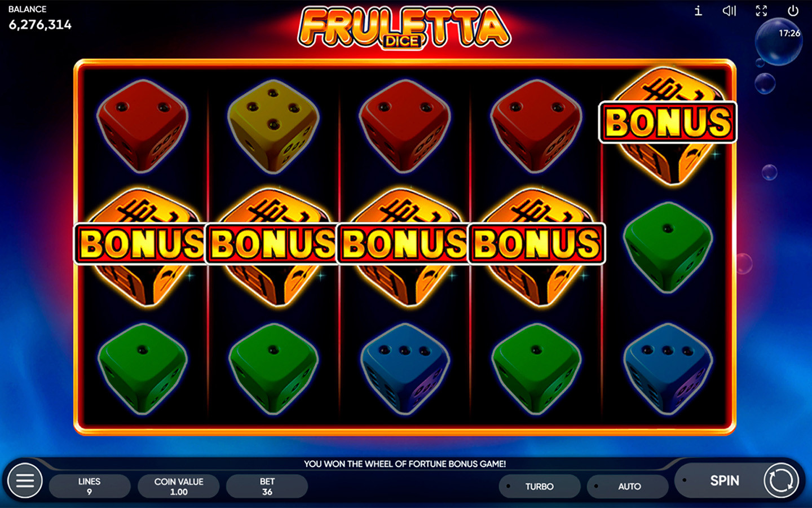The height and width of the screenshot is (508, 812).
Task: Click the SPIN button
Action: click(x=725, y=480)
